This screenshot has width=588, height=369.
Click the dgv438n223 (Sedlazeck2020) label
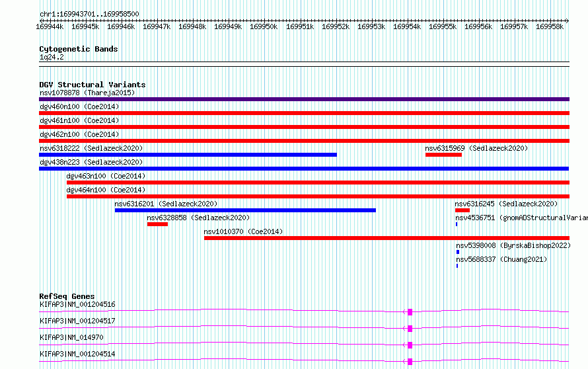coord(91,162)
